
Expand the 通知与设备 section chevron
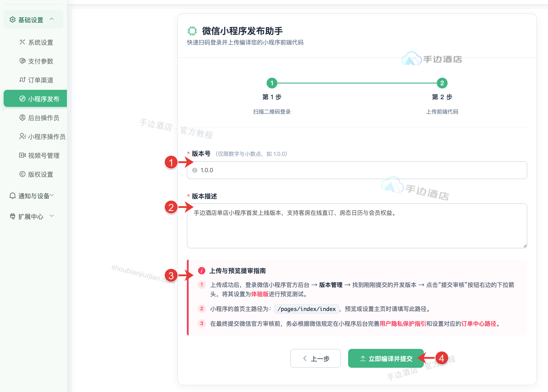point(52,195)
